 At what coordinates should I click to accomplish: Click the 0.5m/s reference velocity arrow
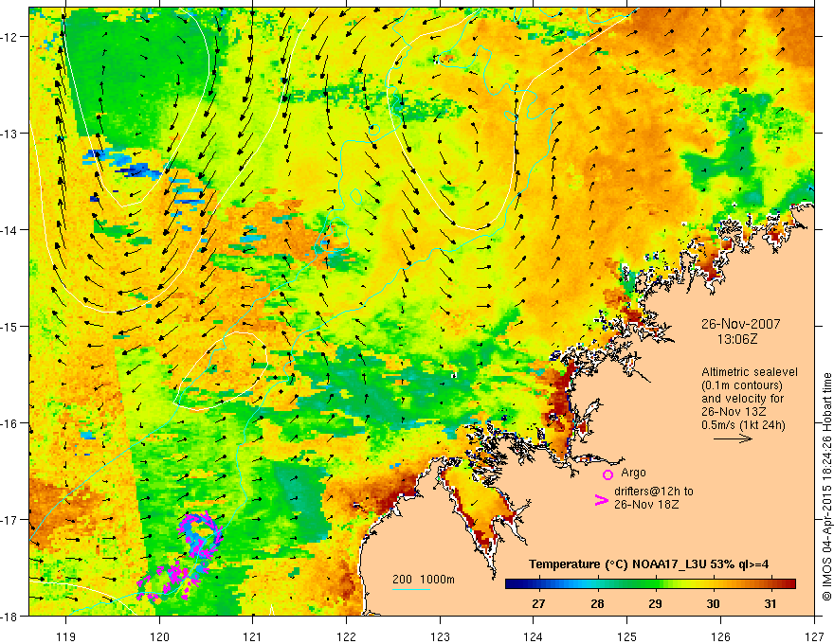coord(733,438)
